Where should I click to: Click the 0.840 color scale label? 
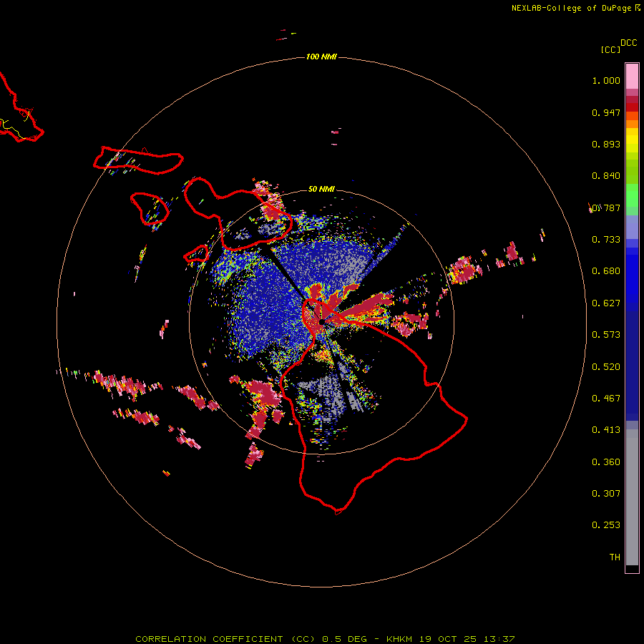(x=606, y=176)
